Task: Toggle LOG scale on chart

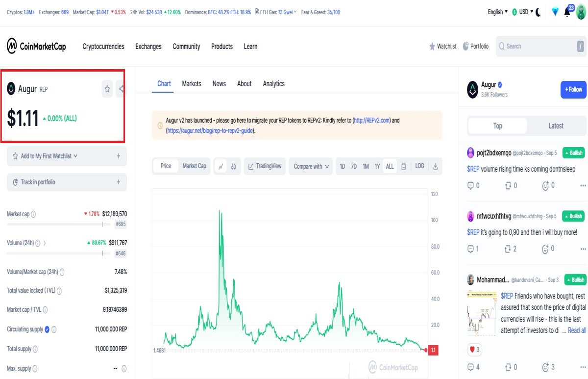Action: pyautogui.click(x=419, y=166)
